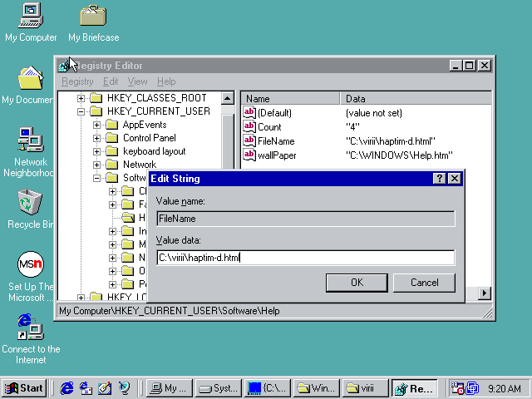
Task: Select the MSN setup icon
Action: coord(31,264)
